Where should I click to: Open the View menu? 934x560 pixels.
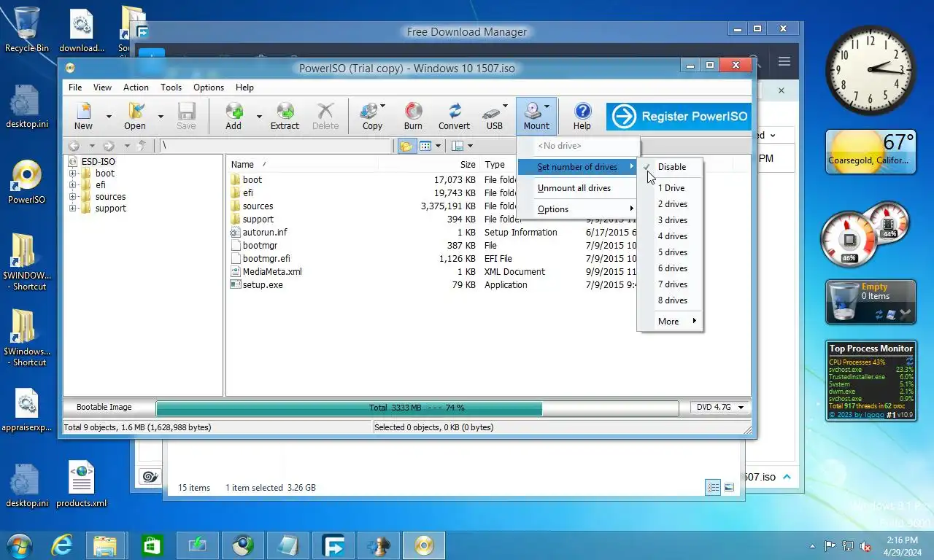tap(102, 87)
